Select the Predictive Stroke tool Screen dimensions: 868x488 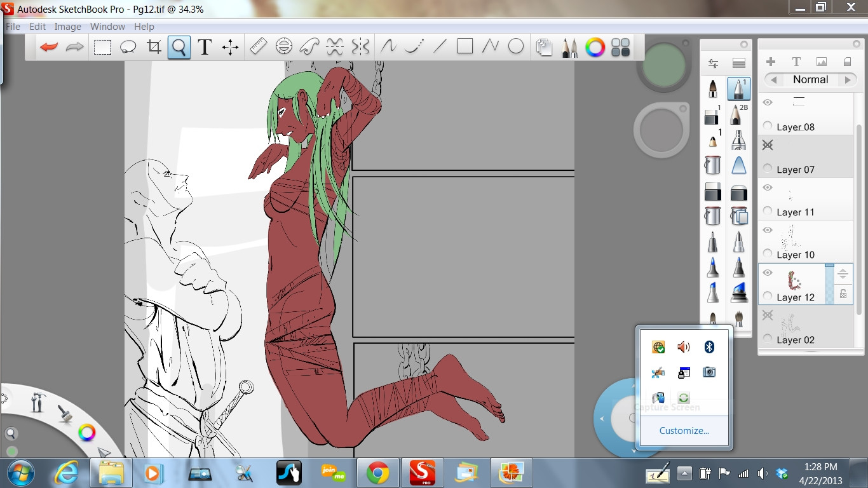tap(414, 46)
